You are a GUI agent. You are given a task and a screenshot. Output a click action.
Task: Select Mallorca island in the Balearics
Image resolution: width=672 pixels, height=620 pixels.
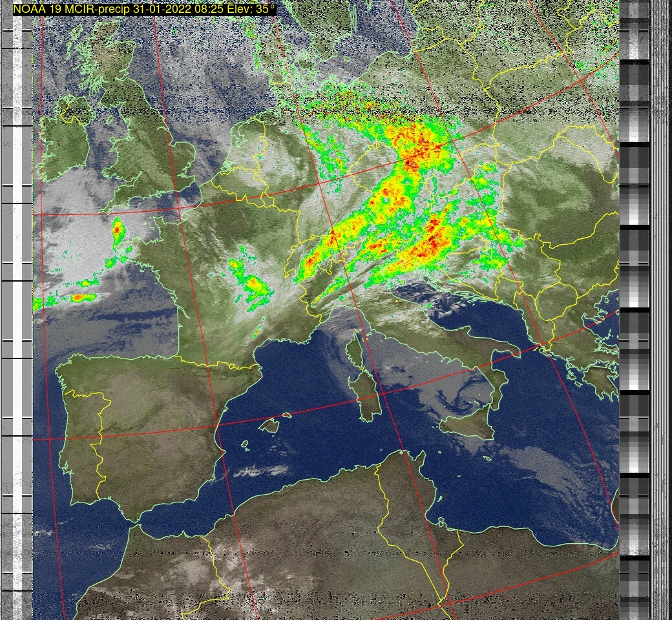[269, 425]
